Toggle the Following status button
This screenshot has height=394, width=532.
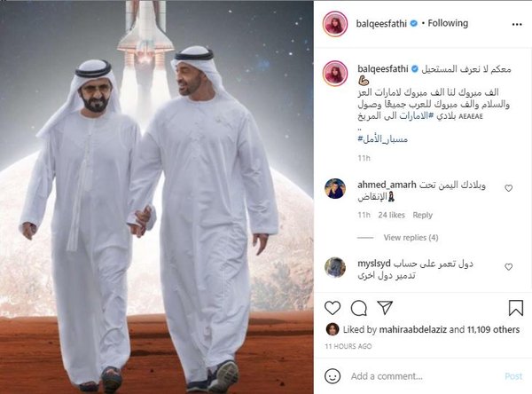(448, 23)
